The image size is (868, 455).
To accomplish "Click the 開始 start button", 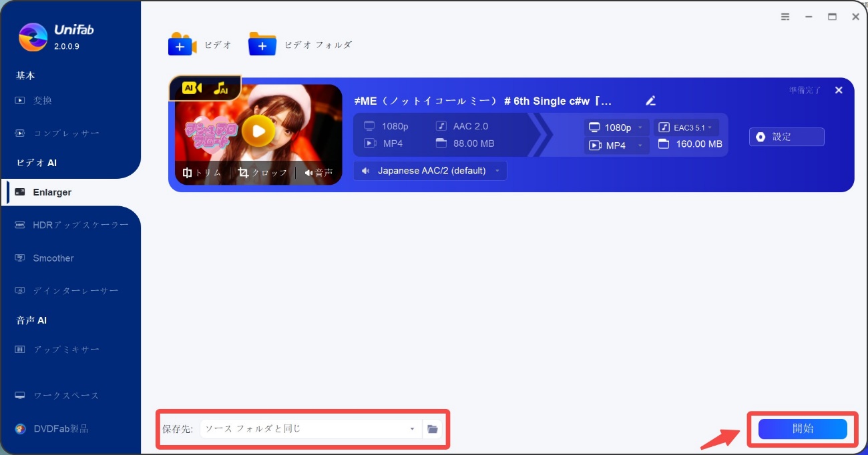I will click(x=803, y=429).
